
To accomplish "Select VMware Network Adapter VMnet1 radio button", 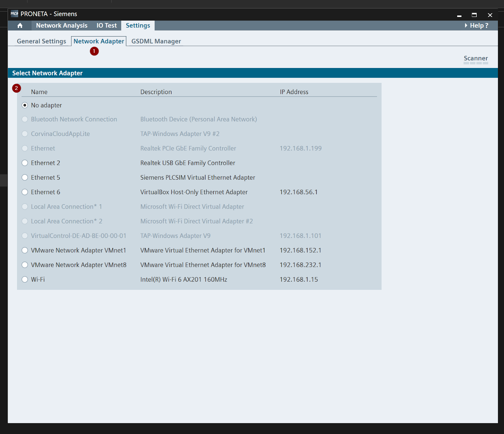I will tap(25, 250).
